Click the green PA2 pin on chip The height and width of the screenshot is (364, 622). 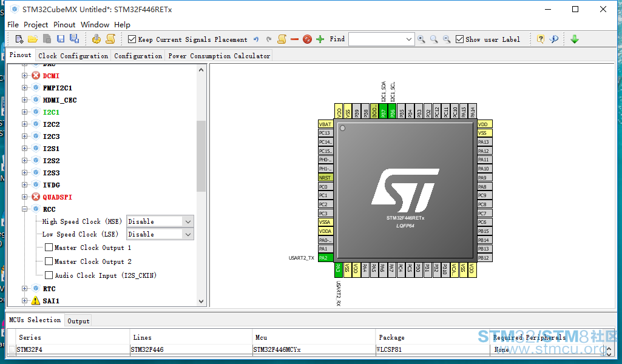tap(326, 258)
